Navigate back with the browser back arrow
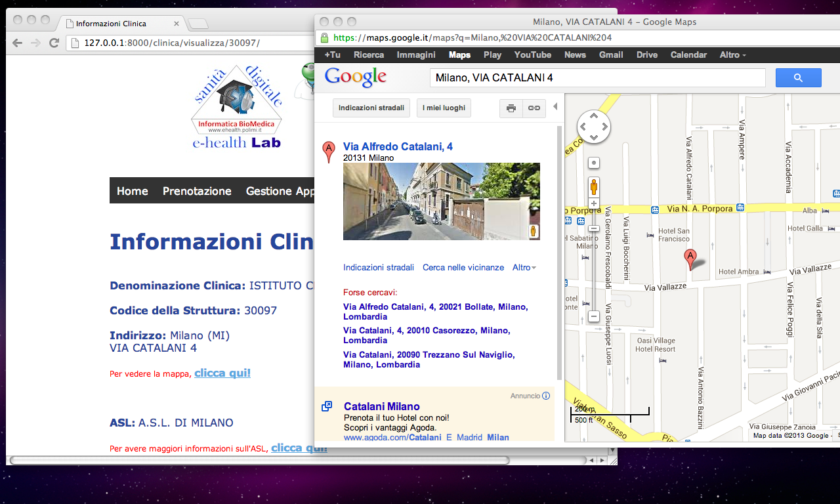Screen dimensions: 840x504 [x=16, y=42]
